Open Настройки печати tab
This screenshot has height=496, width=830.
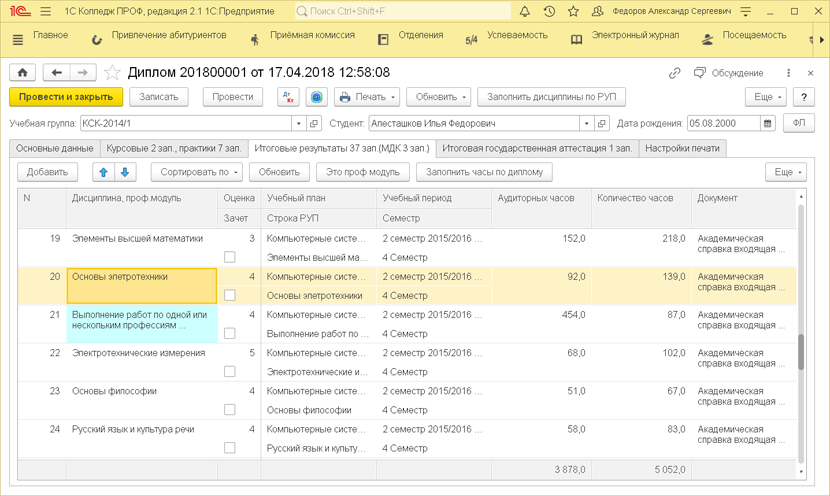(682, 148)
